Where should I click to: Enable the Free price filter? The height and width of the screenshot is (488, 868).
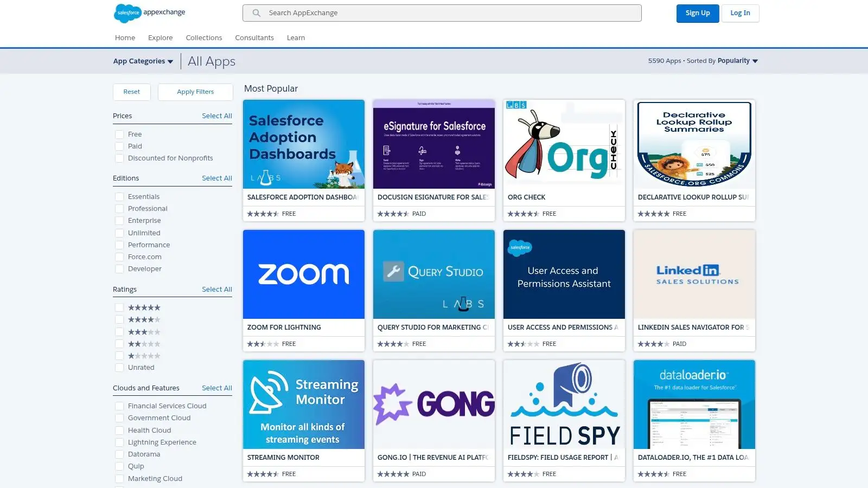119,134
